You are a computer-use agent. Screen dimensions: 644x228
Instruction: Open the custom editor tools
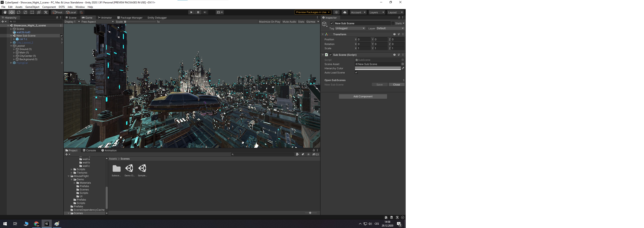pos(46,12)
